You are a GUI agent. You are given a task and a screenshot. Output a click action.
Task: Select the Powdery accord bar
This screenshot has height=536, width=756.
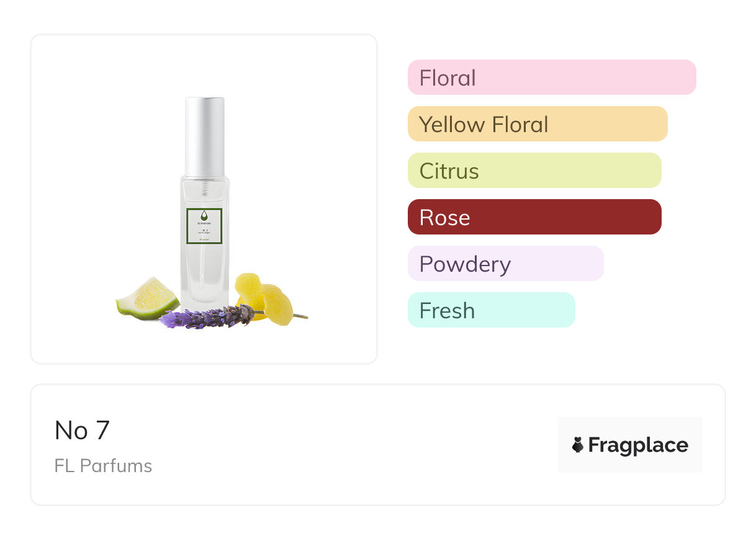click(505, 264)
